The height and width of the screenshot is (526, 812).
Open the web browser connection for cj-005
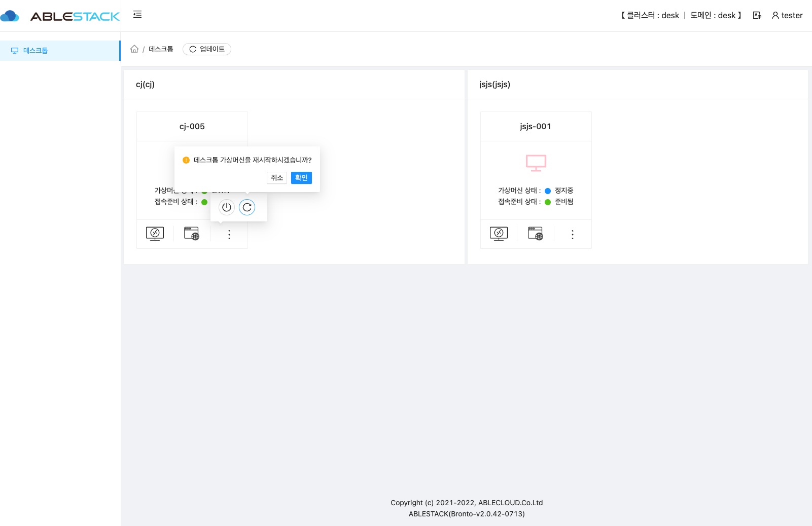[191, 234]
